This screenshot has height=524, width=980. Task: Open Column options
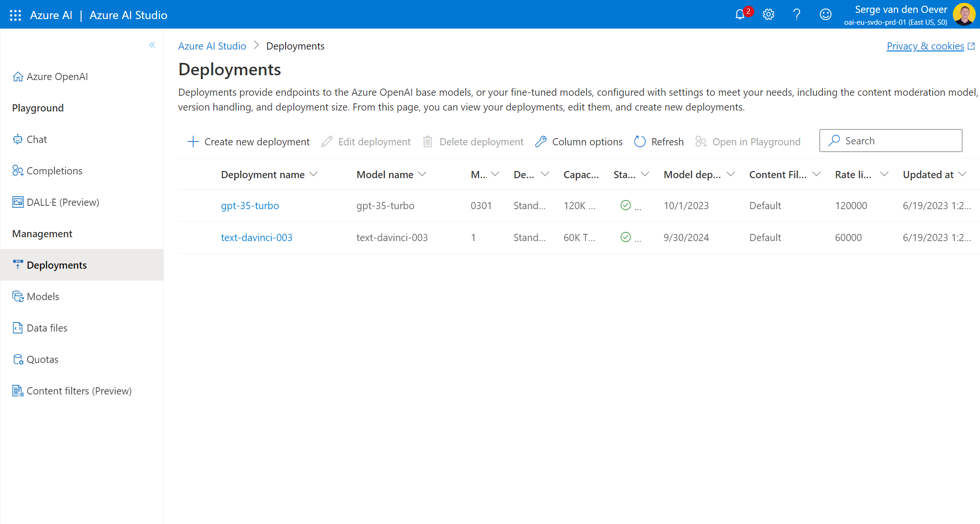pyautogui.click(x=579, y=141)
